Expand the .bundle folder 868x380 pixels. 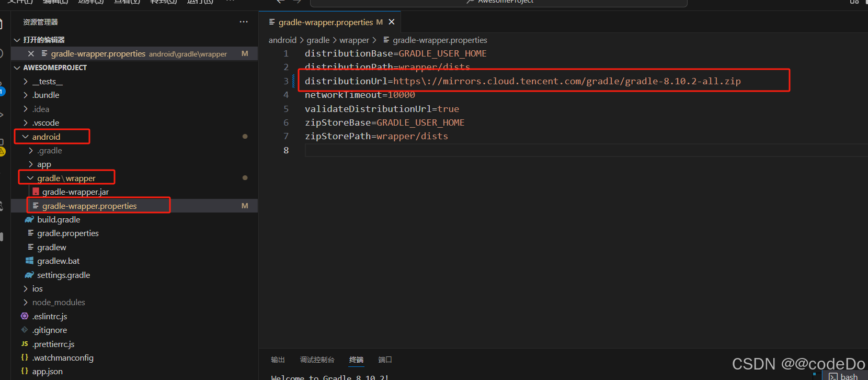tap(26, 95)
